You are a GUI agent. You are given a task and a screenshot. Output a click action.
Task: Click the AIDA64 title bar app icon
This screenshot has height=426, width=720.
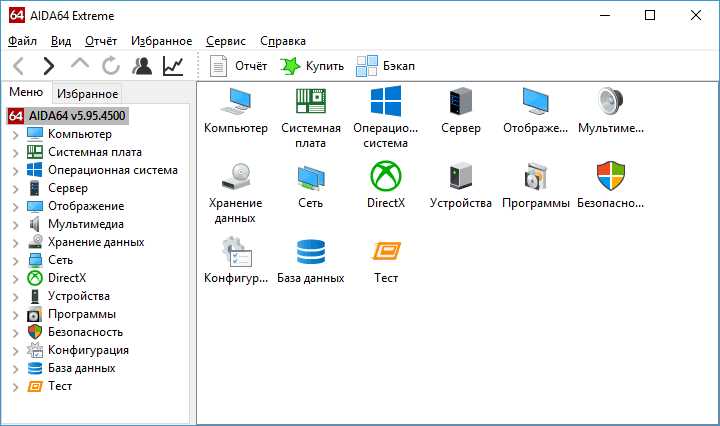point(17,15)
